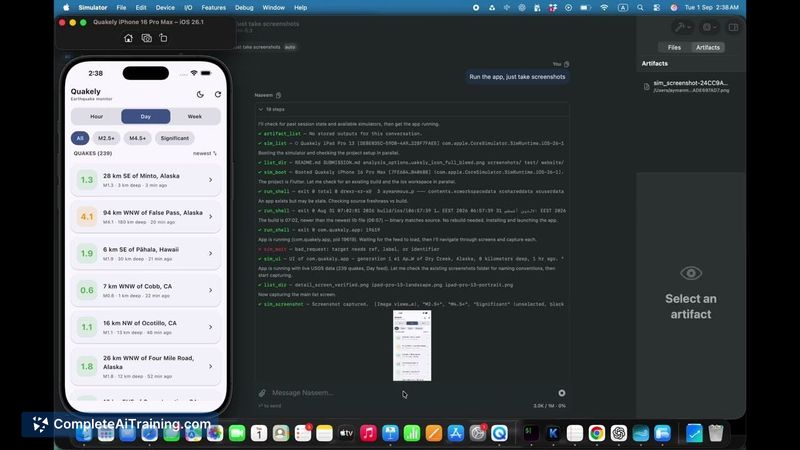This screenshot has height=450, width=800.
Task: Open the Trash in the dock
Action: pos(715,433)
